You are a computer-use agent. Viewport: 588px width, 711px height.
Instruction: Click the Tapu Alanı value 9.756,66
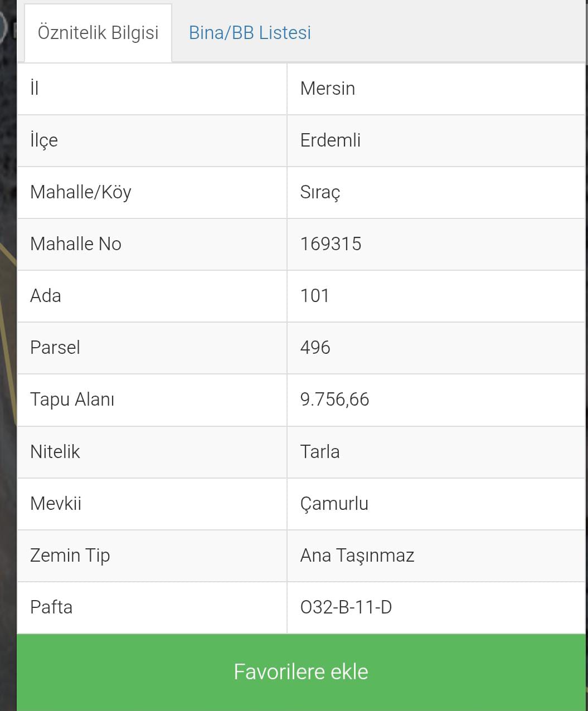436,400
